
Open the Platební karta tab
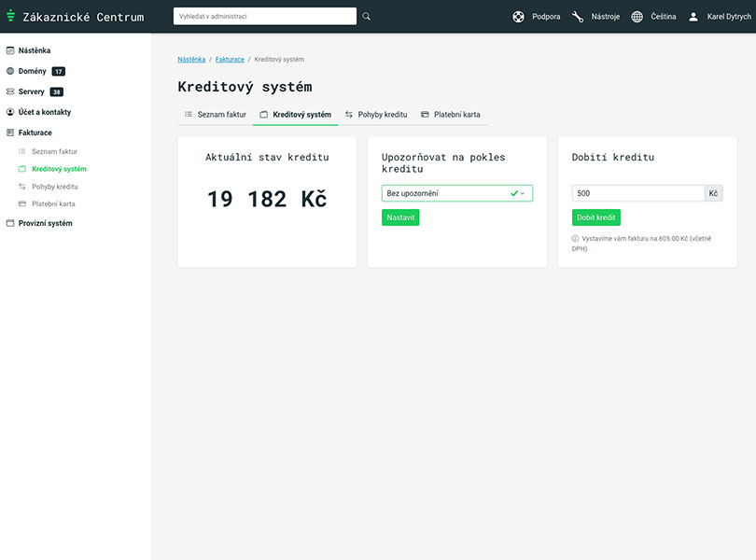click(x=451, y=115)
